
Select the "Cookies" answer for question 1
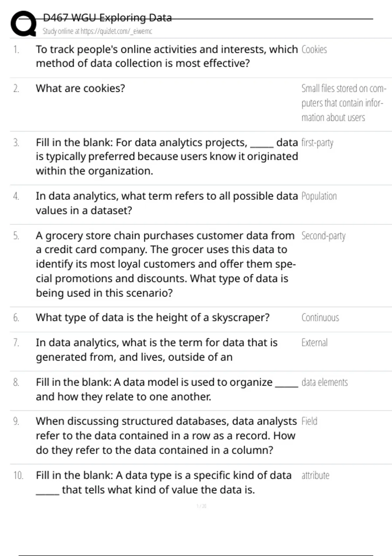coord(314,49)
